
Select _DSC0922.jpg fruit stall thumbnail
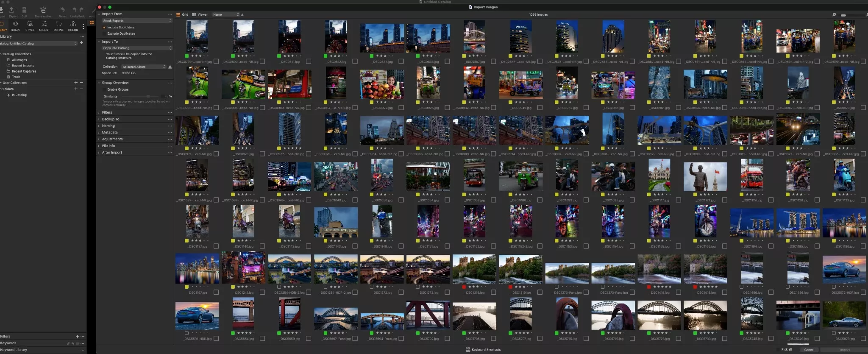[382, 84]
